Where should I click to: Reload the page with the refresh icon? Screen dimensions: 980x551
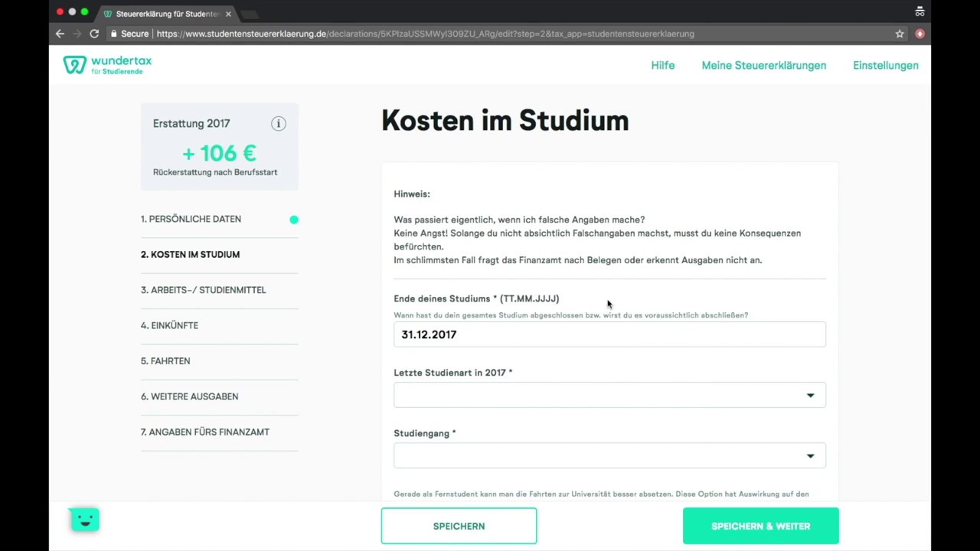[x=94, y=34]
